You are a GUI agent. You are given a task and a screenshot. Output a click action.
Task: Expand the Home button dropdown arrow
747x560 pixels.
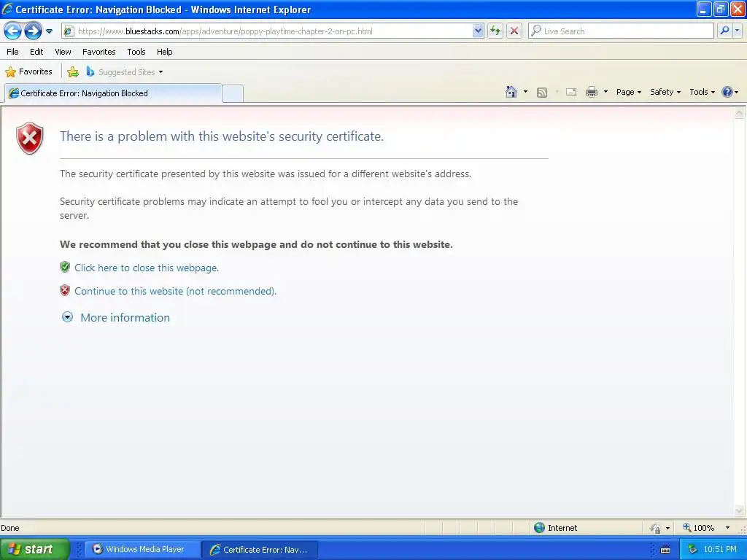click(525, 92)
